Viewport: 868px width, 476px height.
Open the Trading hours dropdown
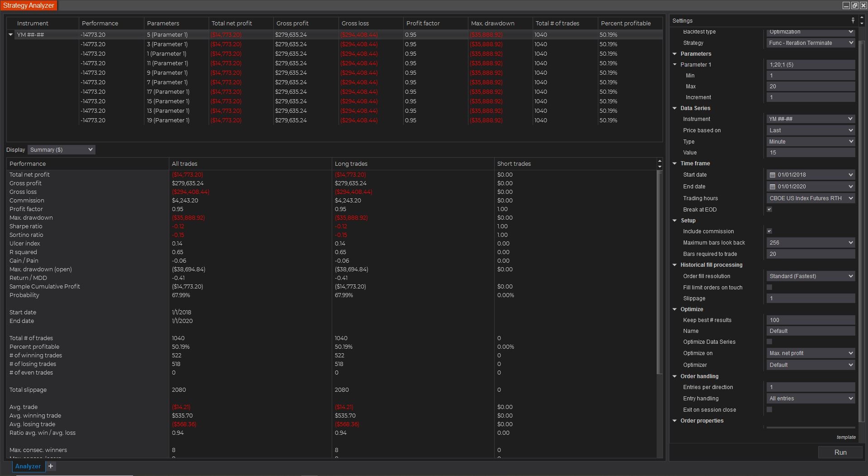tap(811, 198)
